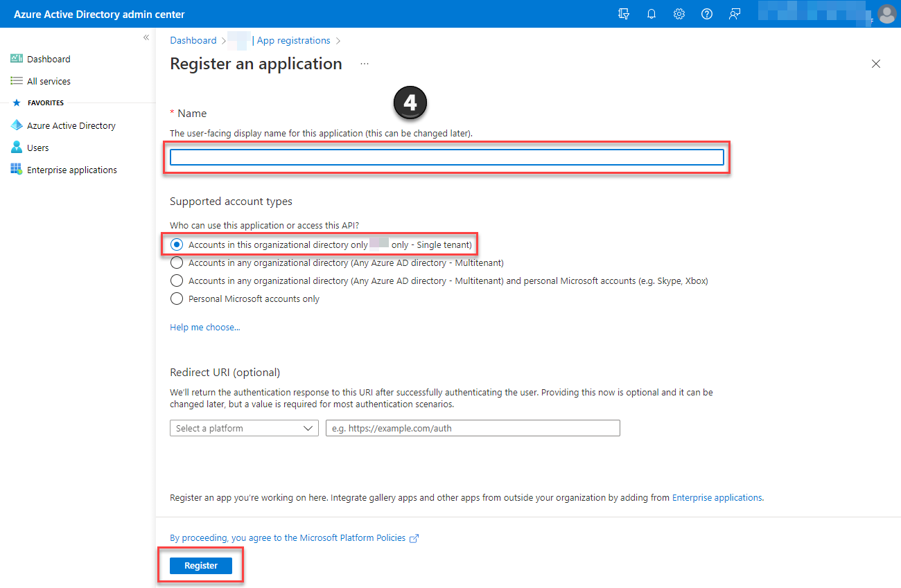The width and height of the screenshot is (901, 588).
Task: Open the settings gear in header
Action: click(x=679, y=14)
